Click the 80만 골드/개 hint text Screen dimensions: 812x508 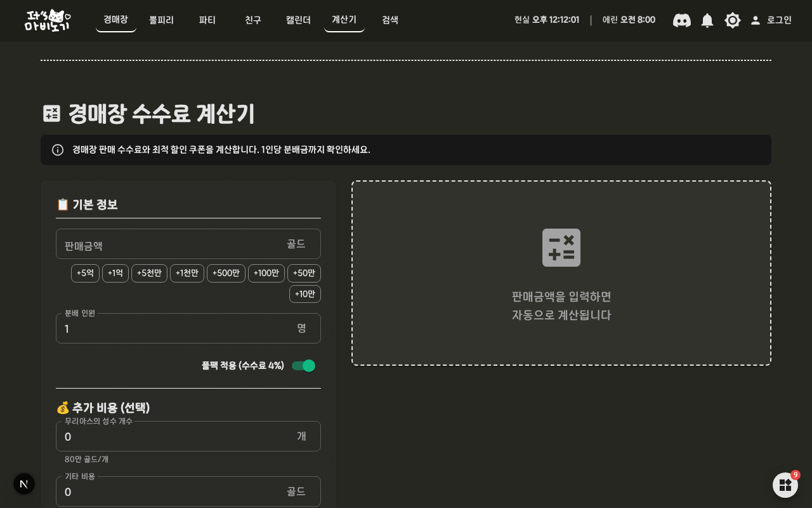point(86,459)
